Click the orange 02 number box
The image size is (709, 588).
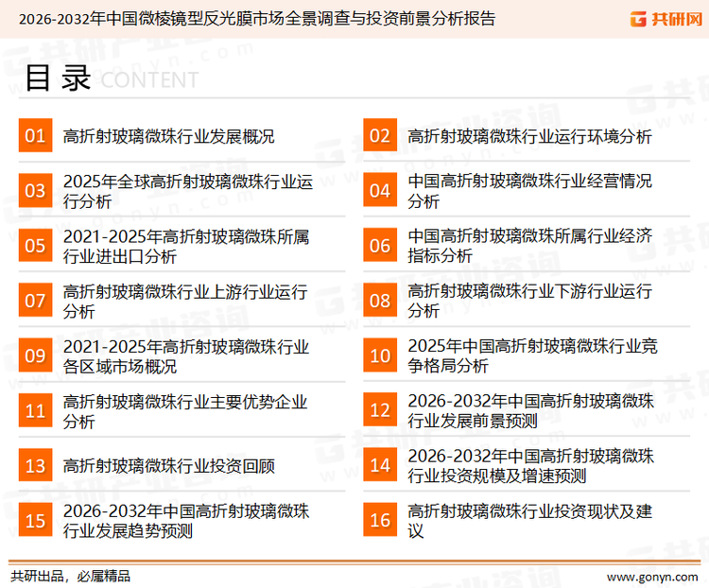[x=380, y=135]
